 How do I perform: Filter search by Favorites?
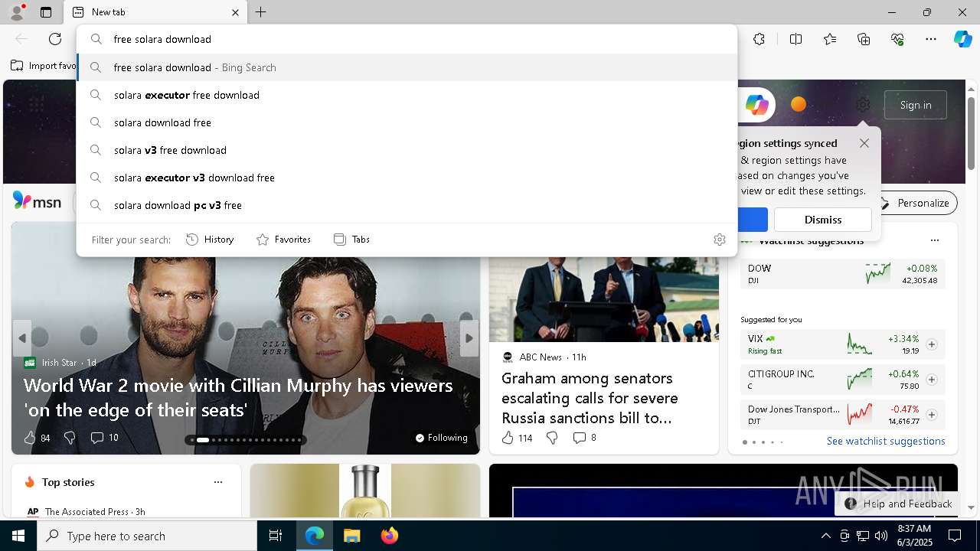(283, 240)
